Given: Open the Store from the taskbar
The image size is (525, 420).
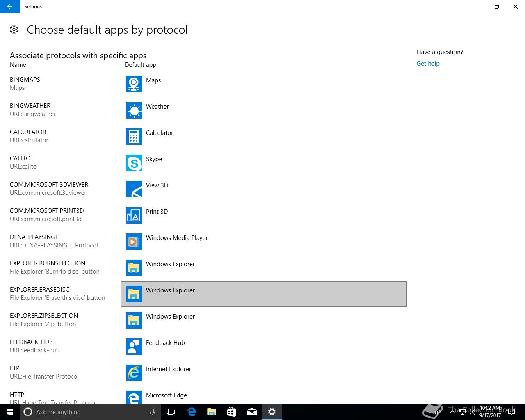Looking at the screenshot, I should coord(231,412).
